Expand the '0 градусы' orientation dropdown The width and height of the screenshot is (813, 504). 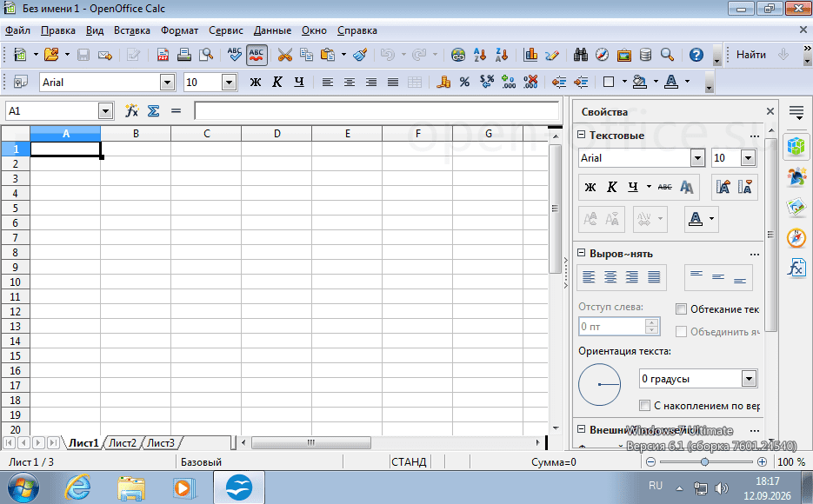(749, 379)
